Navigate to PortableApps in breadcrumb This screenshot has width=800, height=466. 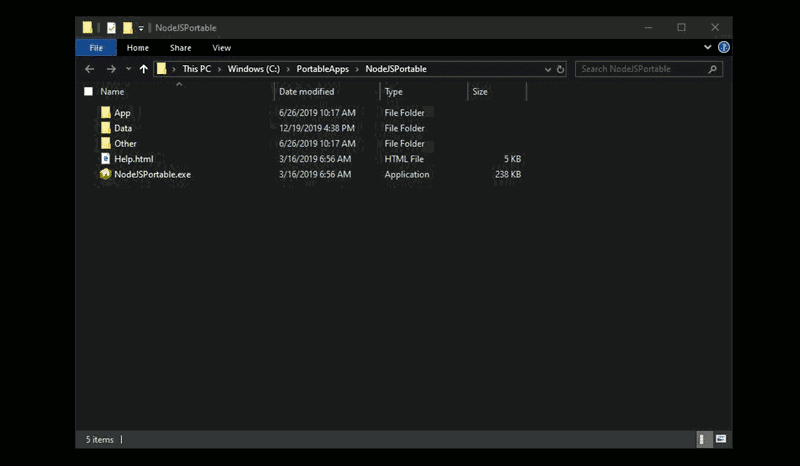pos(322,69)
